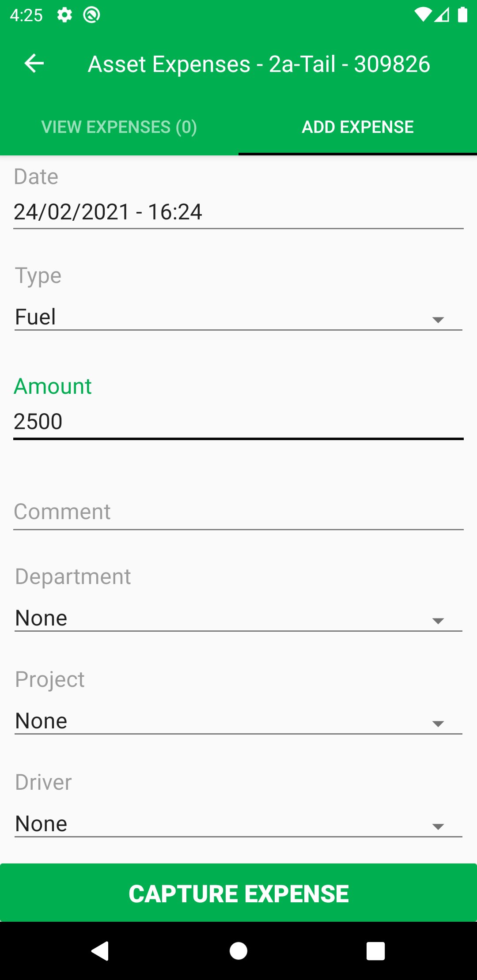Tap Android home circle button
This screenshot has height=980, width=477.
[x=238, y=950]
